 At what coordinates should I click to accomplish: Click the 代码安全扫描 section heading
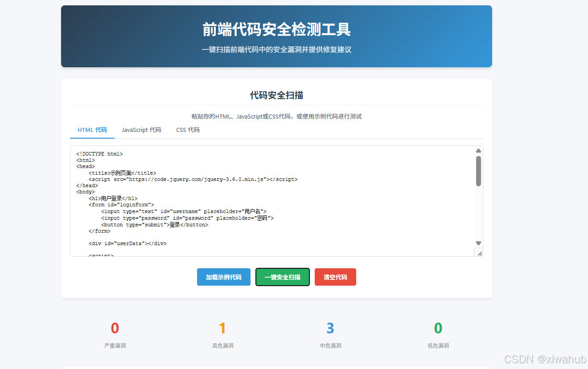point(276,95)
